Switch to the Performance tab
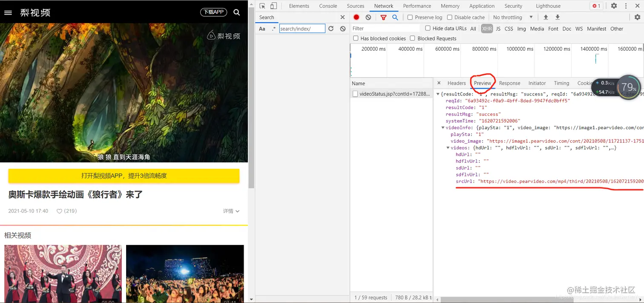644x303 pixels. 417,6
